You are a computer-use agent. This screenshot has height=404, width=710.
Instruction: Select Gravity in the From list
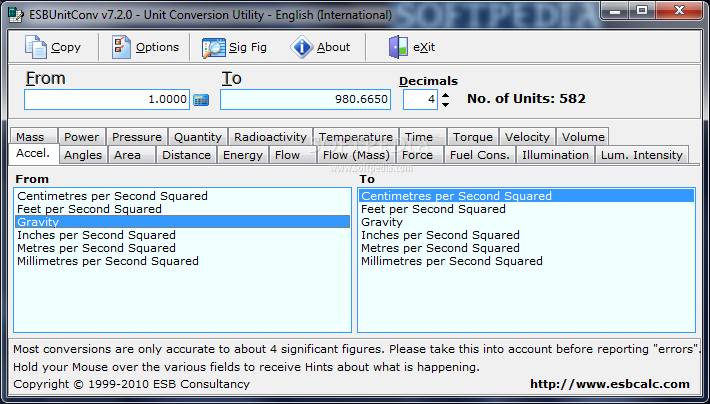[182, 222]
